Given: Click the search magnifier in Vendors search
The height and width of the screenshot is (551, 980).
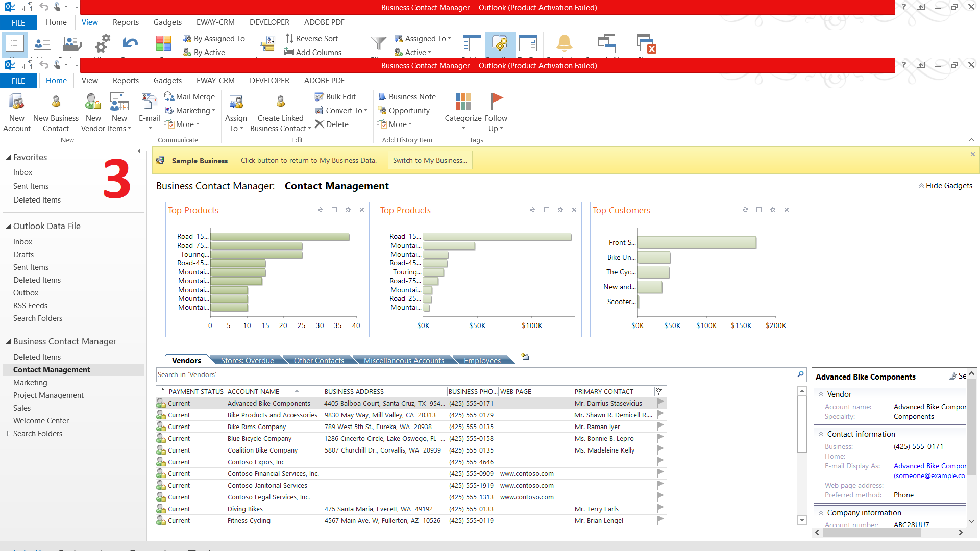Looking at the screenshot, I should [800, 374].
